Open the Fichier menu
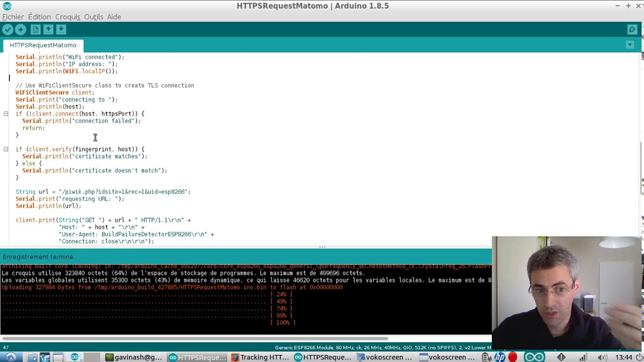644x362 pixels. (x=13, y=17)
